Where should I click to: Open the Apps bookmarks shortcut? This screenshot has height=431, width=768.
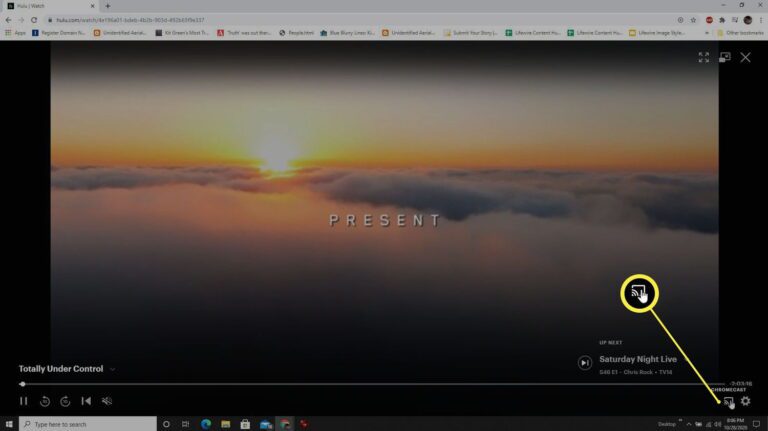15,33
